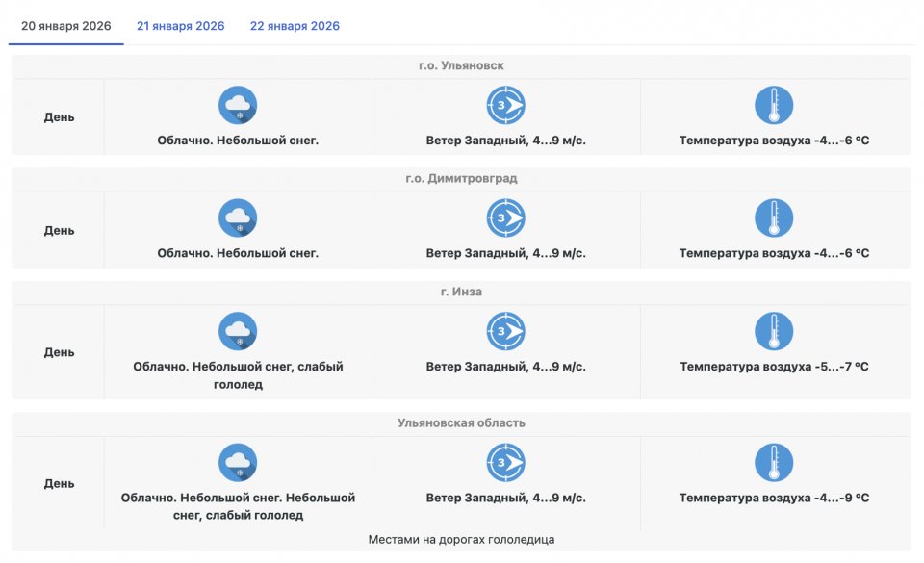Click the snow cloud icon for Димитровград
Viewport: 924px width, 563px height.
(x=238, y=218)
